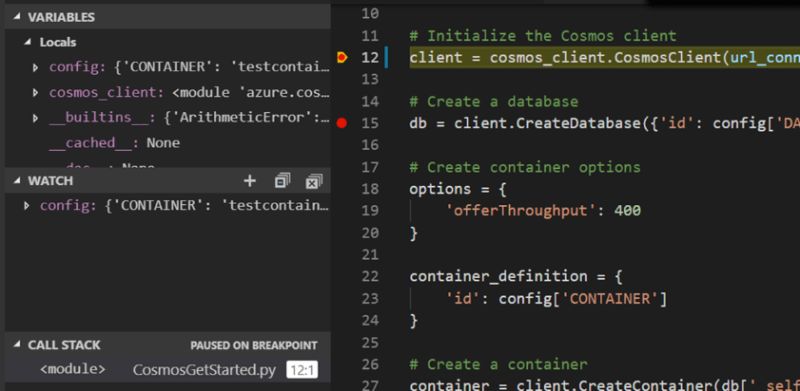800x391 pixels.
Task: Click the PAUSED ON BREAKPOINT status label
Action: [254, 346]
